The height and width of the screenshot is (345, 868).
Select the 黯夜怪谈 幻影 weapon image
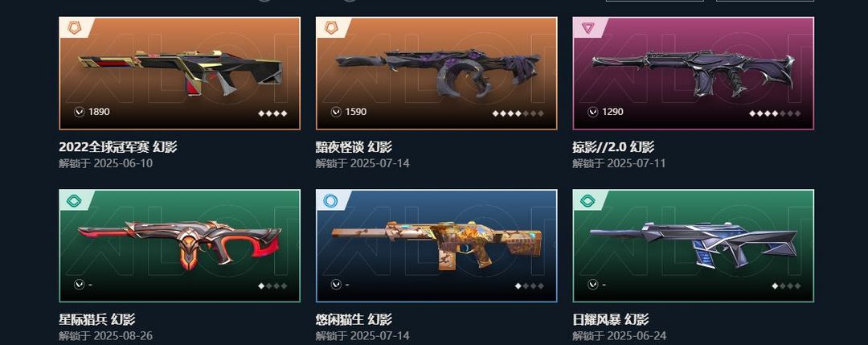(437, 73)
